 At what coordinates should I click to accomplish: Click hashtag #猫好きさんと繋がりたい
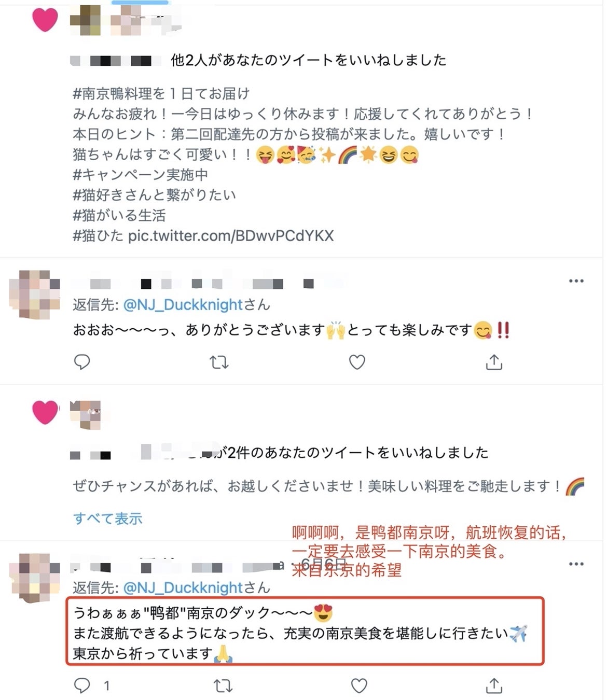point(155,195)
